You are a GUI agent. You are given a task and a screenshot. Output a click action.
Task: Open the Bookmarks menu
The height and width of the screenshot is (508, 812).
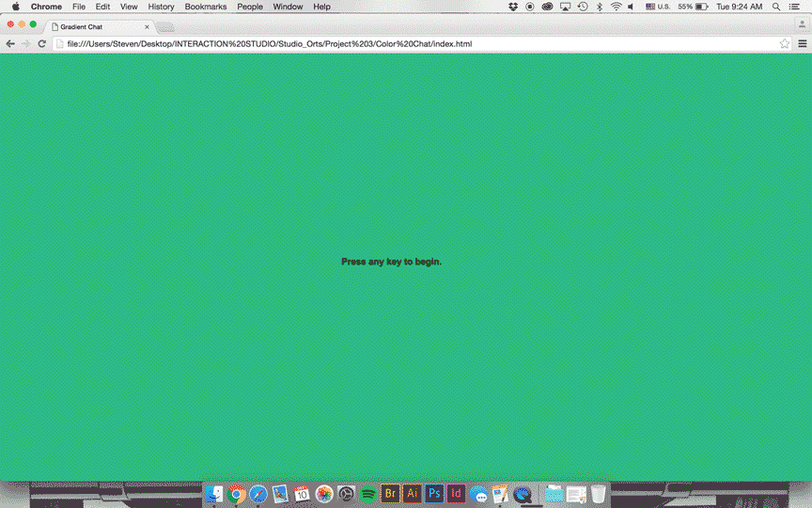(x=205, y=7)
